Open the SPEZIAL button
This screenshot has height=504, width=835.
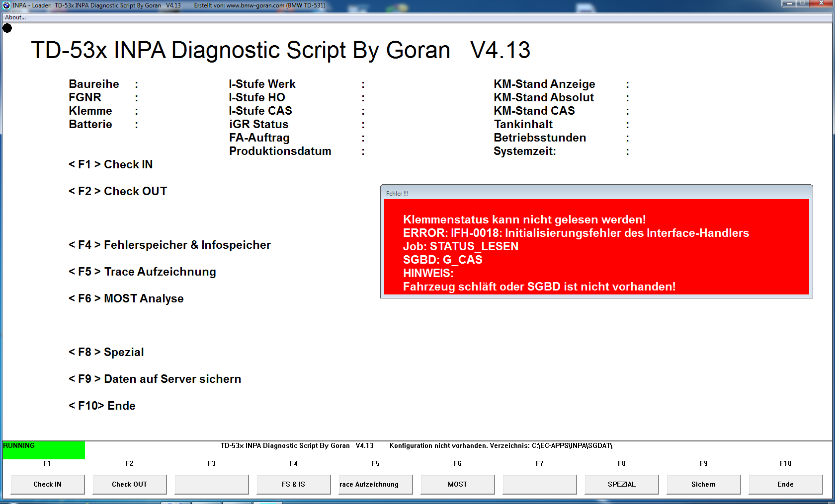tap(622, 484)
